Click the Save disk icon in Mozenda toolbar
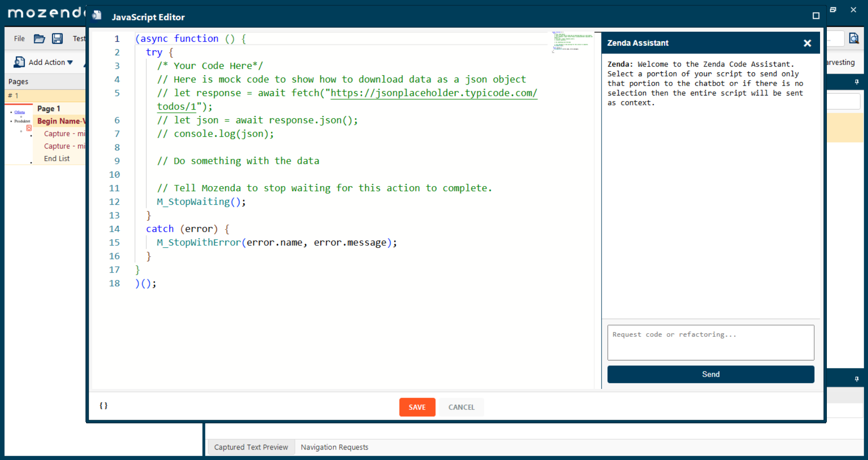 (x=57, y=38)
